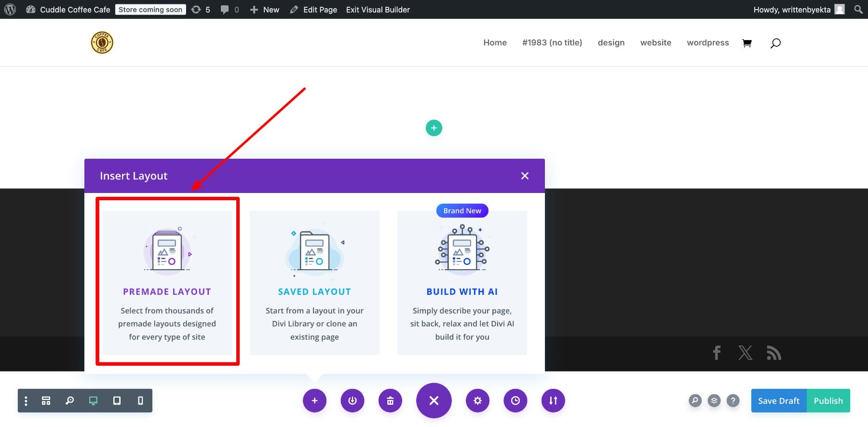868x427 pixels.
Task: Load from library with purple plus button
Action: 314,400
